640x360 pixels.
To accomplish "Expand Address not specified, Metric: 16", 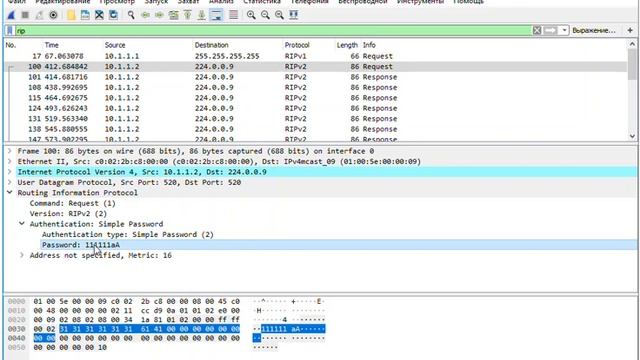I will click(22, 255).
